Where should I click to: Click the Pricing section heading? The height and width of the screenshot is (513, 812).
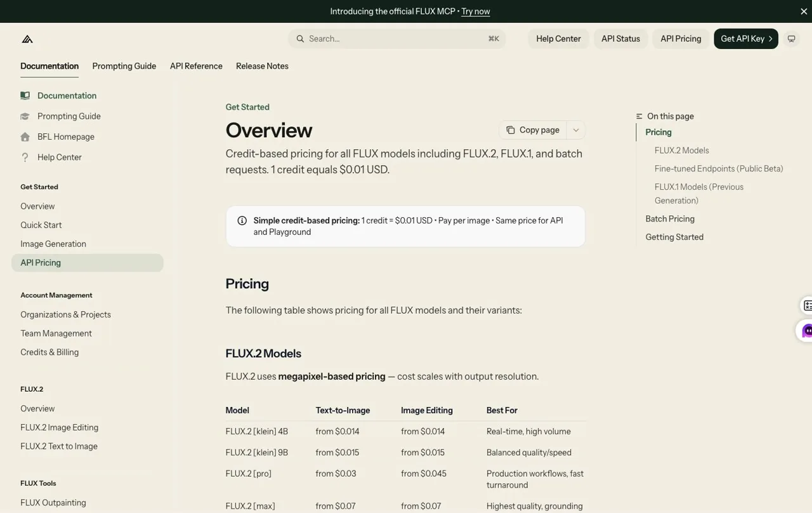click(247, 284)
